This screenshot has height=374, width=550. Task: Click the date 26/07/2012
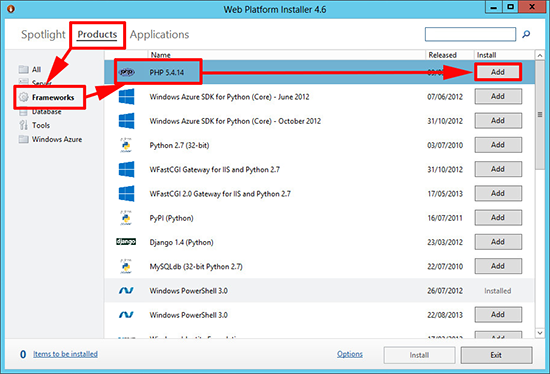pyautogui.click(x=445, y=290)
